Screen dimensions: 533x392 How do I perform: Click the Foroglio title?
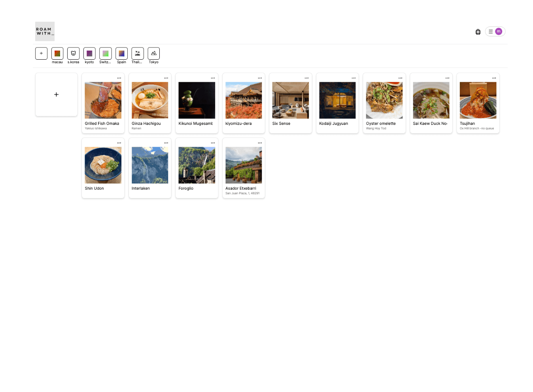186,188
